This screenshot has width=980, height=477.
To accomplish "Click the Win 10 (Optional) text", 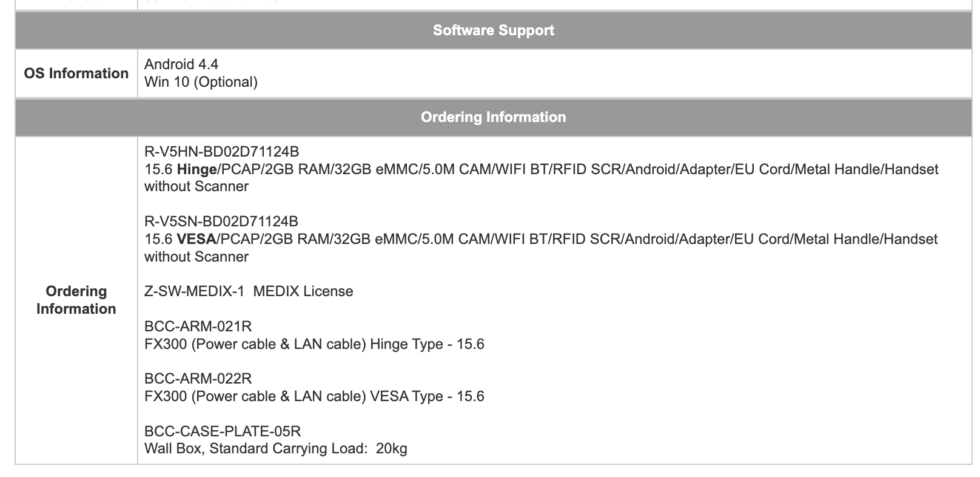I will coord(201,82).
